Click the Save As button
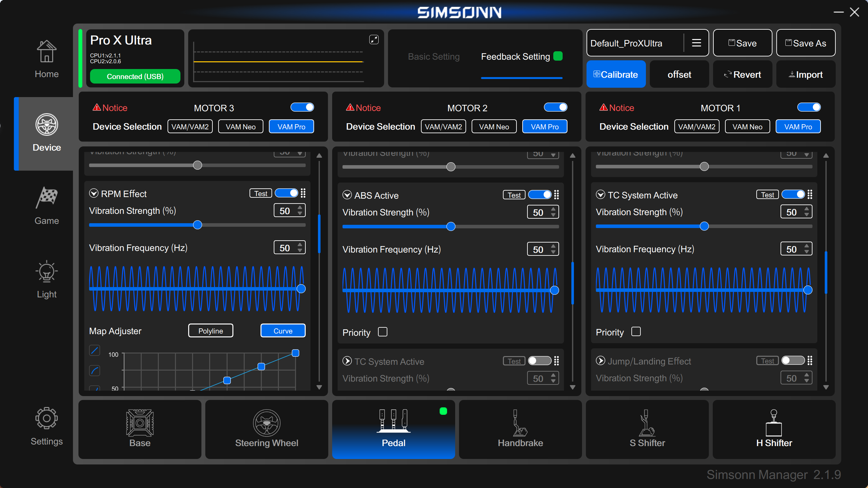The width and height of the screenshot is (868, 488). [806, 43]
